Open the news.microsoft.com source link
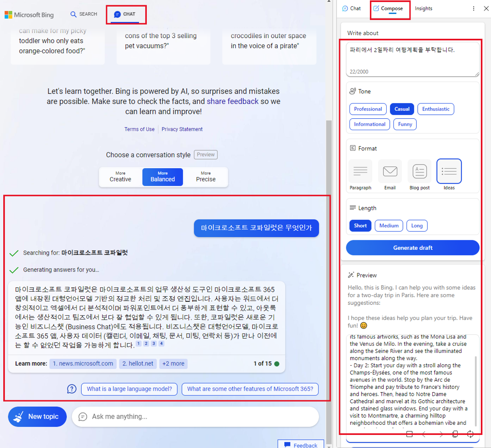 pyautogui.click(x=83, y=364)
